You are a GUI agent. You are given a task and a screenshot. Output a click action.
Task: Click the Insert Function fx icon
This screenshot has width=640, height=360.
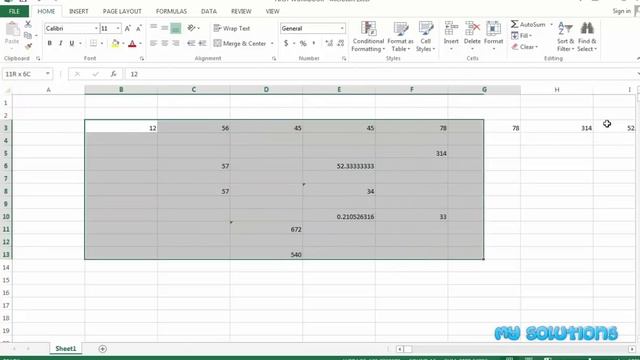tap(113, 74)
